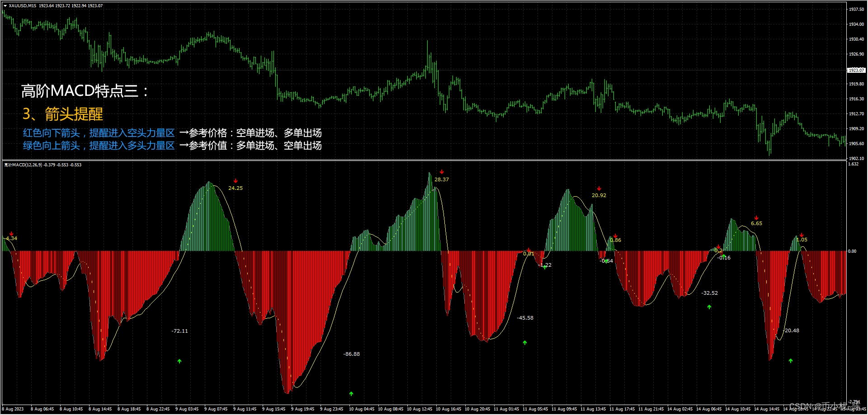Select the red arrow near the 1.05 label
This screenshot has width=868, height=415.
pos(802,235)
